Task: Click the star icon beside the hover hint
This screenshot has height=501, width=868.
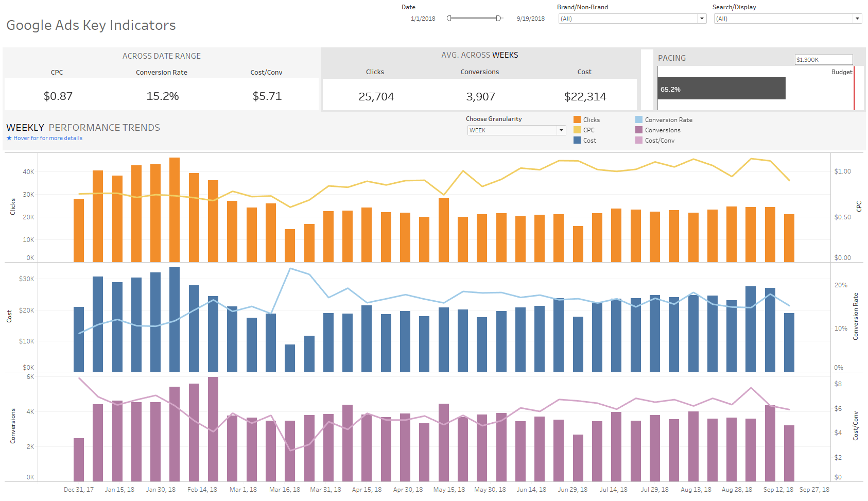Action: [9, 138]
